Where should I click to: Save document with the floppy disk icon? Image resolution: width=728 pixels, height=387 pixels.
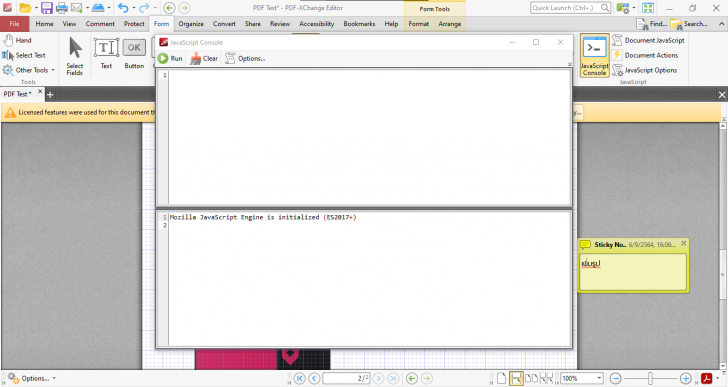coord(46,8)
